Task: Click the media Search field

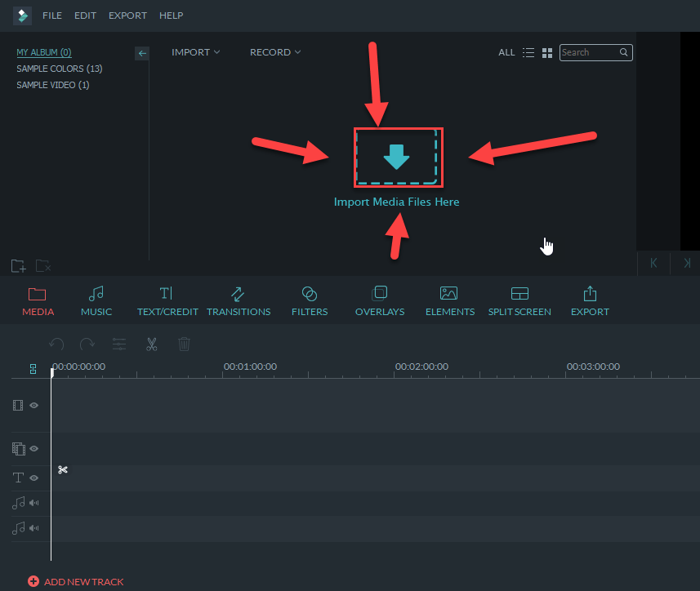Action: [x=588, y=52]
